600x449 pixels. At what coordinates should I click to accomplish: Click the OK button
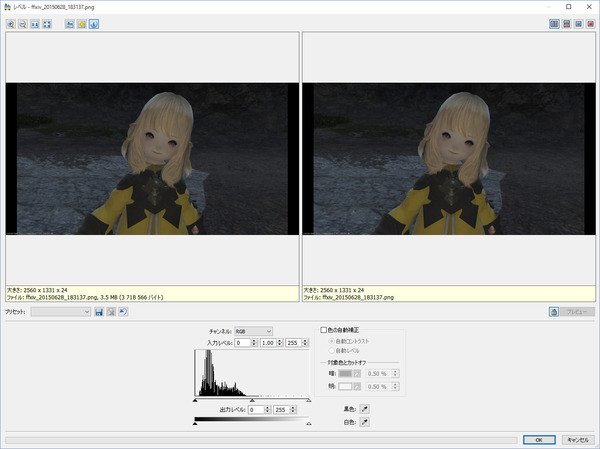coord(539,440)
